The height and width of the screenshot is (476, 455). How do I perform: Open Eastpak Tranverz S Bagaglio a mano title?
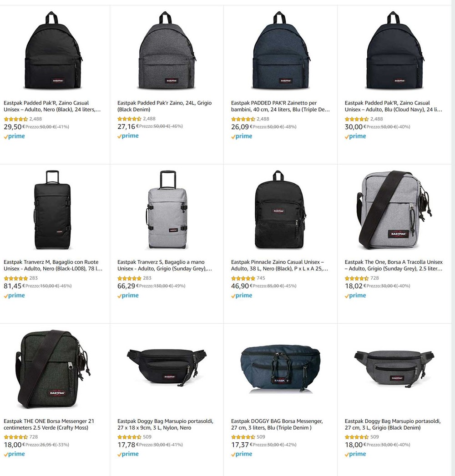pos(165,266)
